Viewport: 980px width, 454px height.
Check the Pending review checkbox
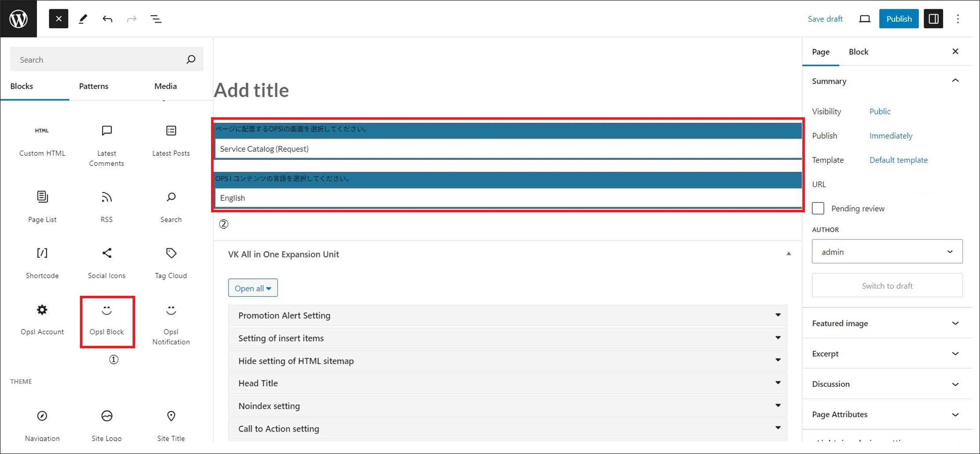point(818,209)
